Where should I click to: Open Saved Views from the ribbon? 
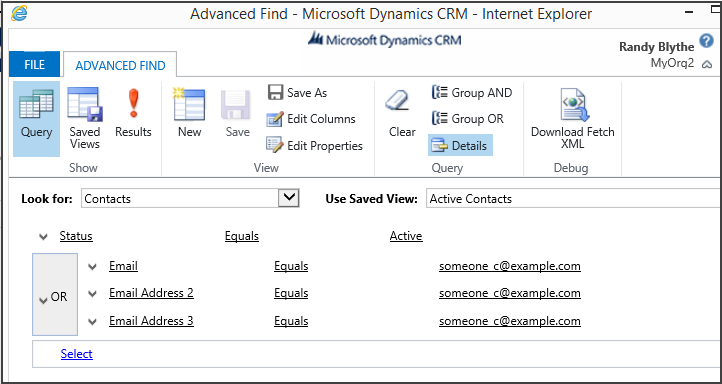(x=85, y=119)
